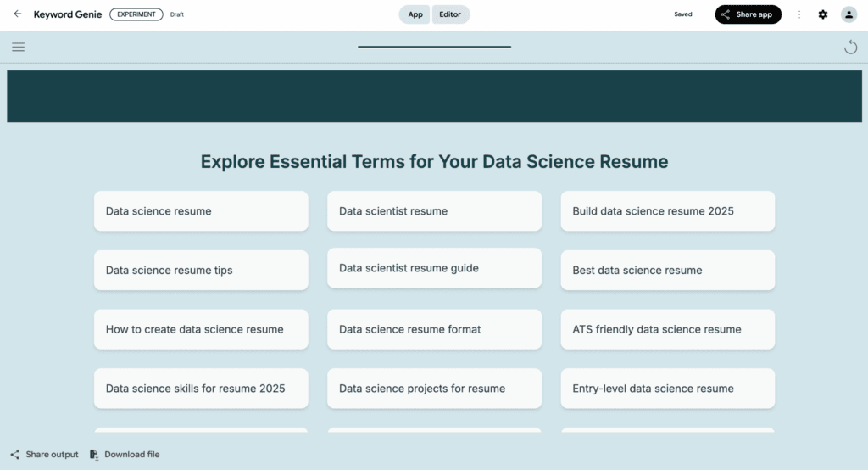Pick ATS friendly data science resume
Screen dimensions: 868x470
(667, 329)
